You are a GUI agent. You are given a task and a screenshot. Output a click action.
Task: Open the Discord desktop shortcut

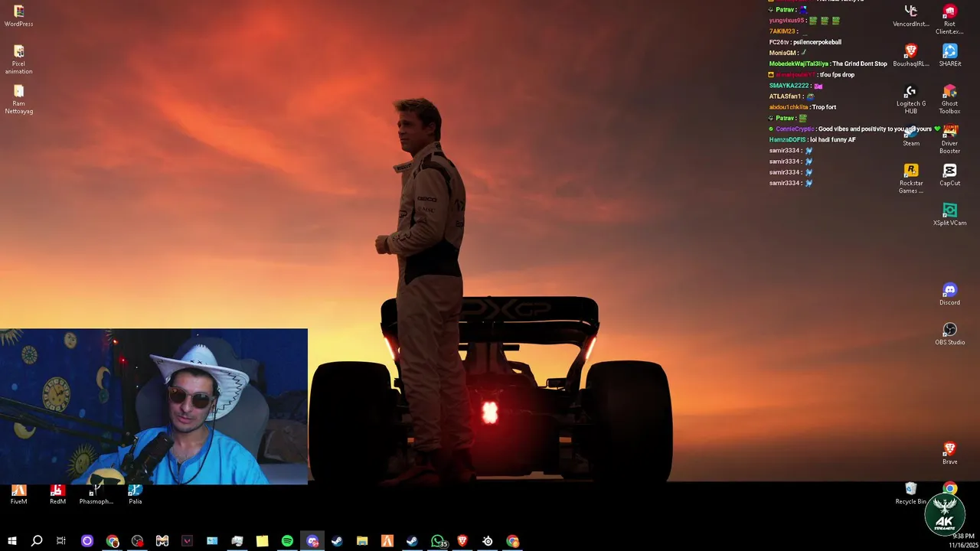[x=949, y=295]
